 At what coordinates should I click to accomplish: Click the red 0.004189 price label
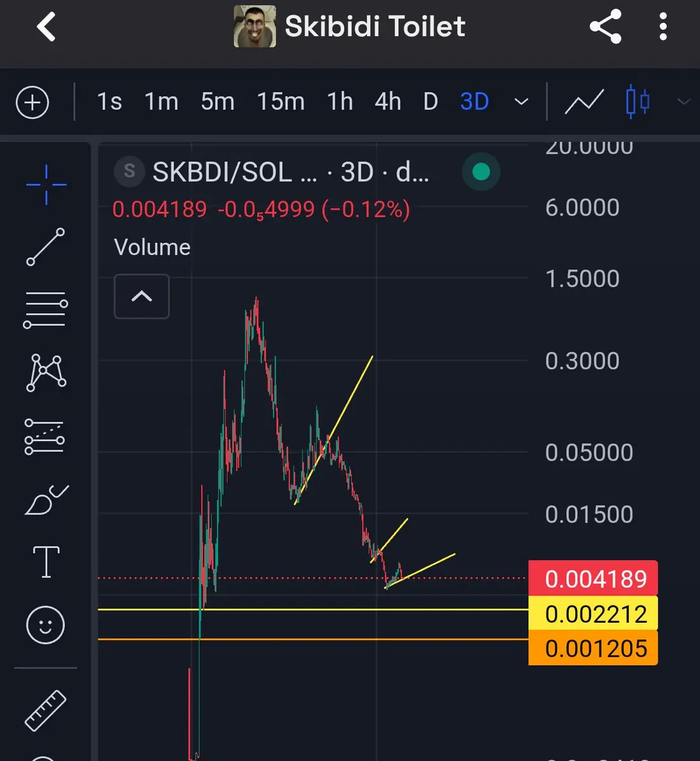593,578
